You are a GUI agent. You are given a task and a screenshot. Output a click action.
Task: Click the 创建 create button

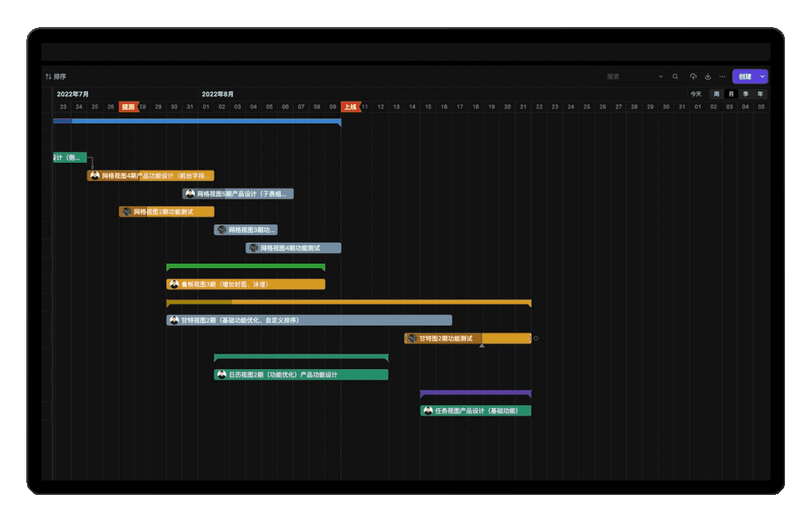pos(744,77)
